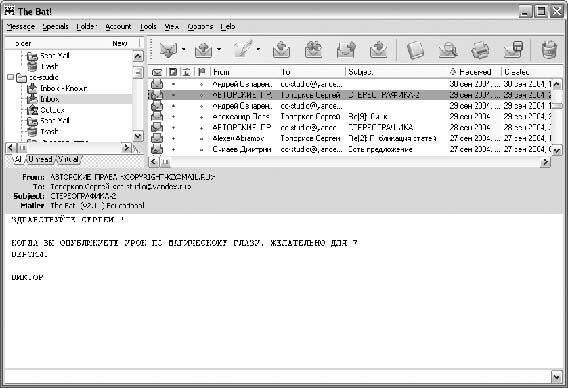This screenshot has width=568, height=388.
Task: Select the Trash folder above co-studio
Action: click(x=49, y=66)
